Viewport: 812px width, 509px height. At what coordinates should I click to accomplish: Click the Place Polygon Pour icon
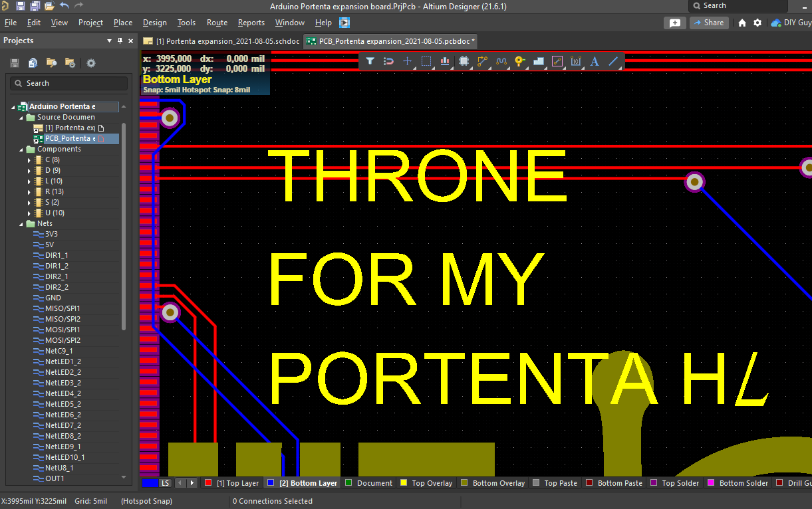click(x=539, y=61)
